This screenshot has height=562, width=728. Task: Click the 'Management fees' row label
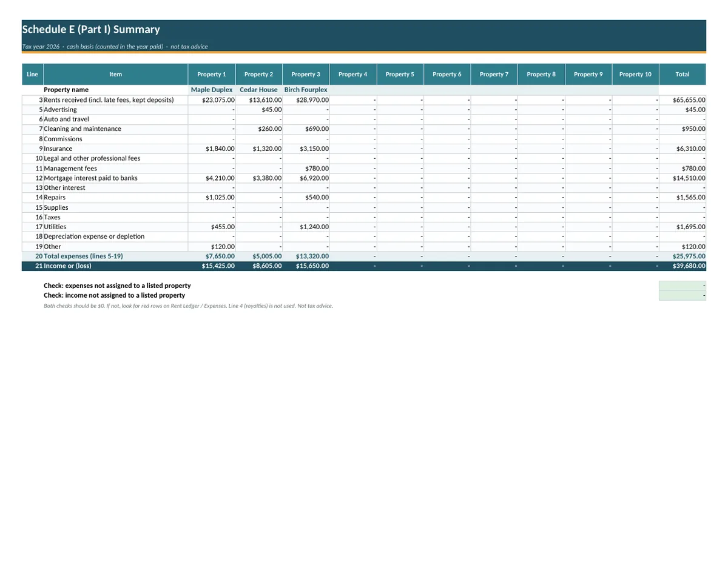coord(70,169)
